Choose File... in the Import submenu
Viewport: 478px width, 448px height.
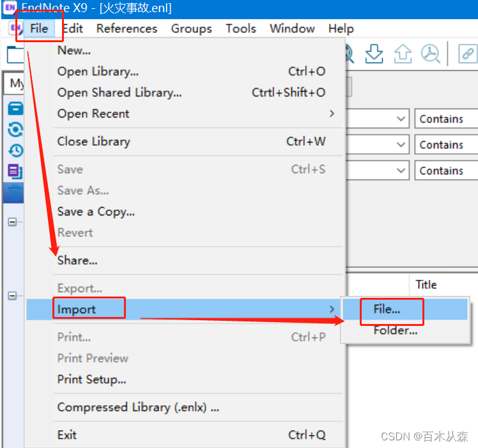[405, 309]
